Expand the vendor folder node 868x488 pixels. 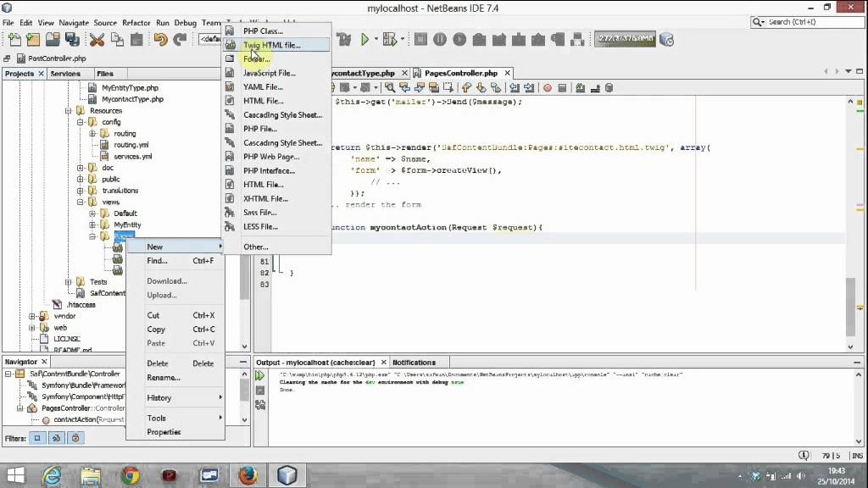[32, 317]
